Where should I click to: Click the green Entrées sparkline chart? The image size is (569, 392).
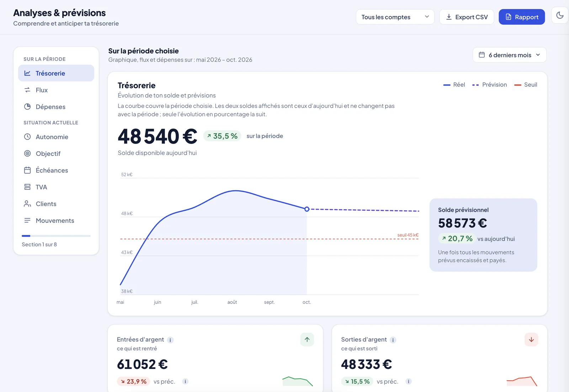point(298,381)
